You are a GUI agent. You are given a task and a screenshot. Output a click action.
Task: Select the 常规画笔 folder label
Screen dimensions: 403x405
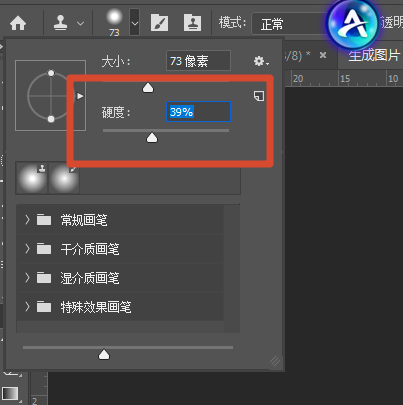tap(84, 220)
